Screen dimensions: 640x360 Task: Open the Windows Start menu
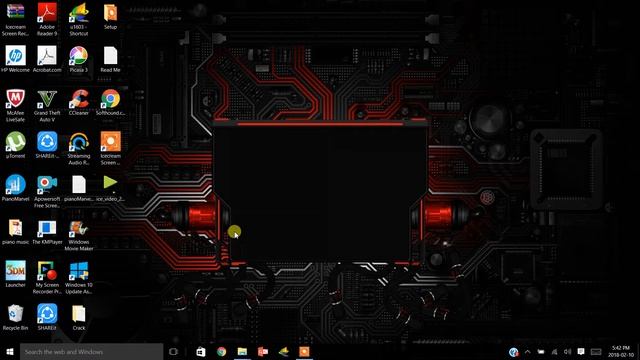coord(10,351)
